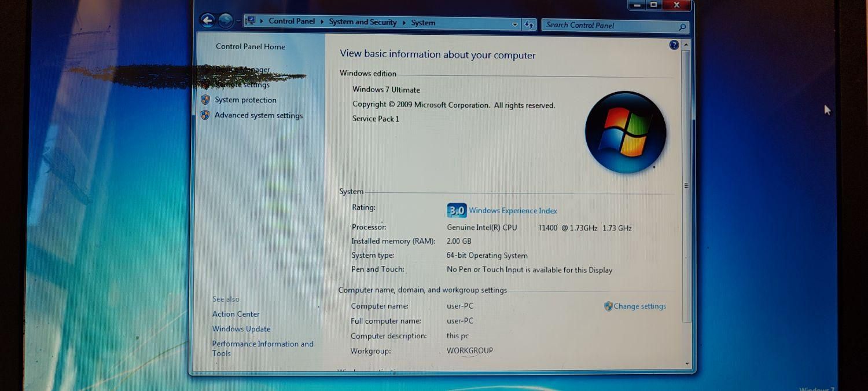This screenshot has width=868, height=391.
Task: Open Control Panel Home
Action: [x=251, y=46]
